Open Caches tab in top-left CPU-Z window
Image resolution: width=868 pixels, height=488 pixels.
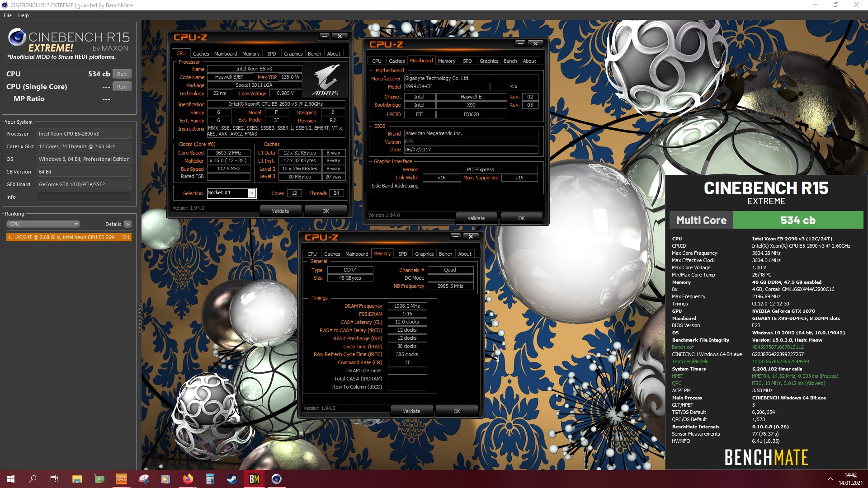(201, 54)
